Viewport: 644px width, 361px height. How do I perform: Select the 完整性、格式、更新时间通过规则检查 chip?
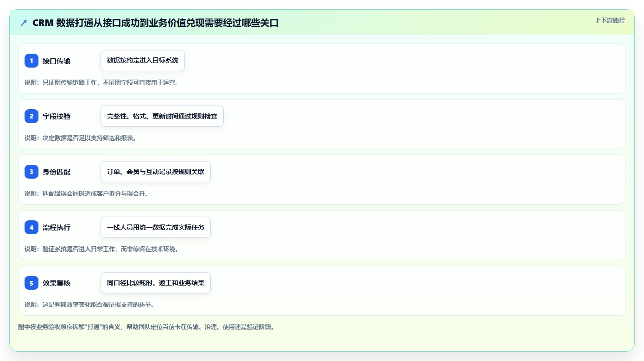point(162,116)
